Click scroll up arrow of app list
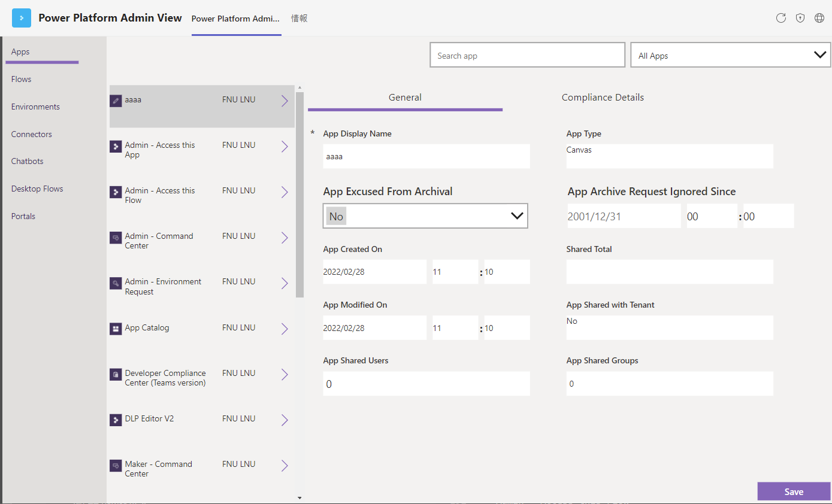The image size is (832, 504). point(299,88)
